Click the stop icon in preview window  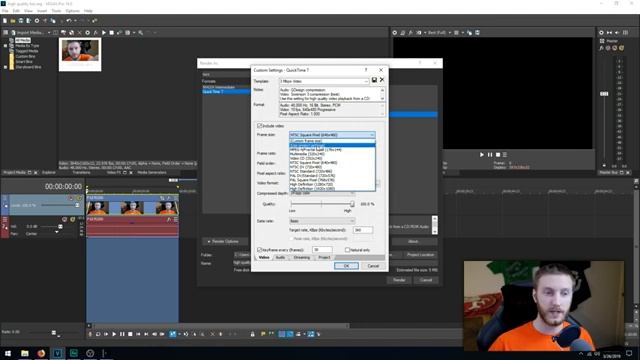498,155
